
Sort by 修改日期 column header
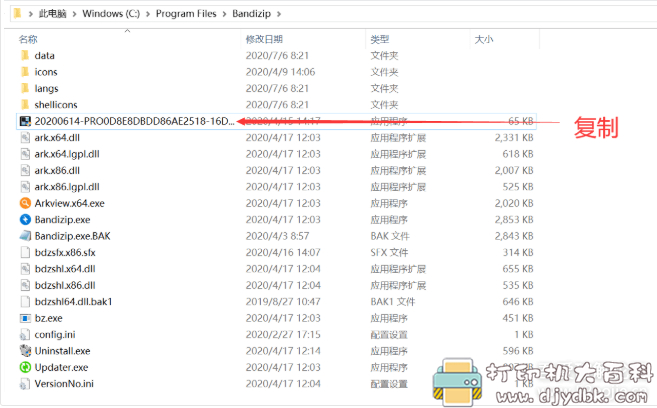264,39
